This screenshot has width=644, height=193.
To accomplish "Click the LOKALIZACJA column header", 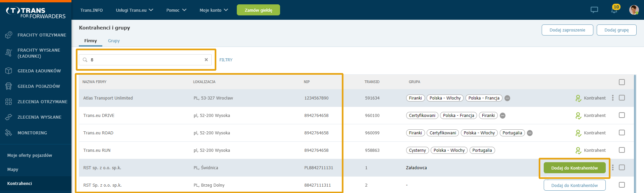I will (204, 82).
